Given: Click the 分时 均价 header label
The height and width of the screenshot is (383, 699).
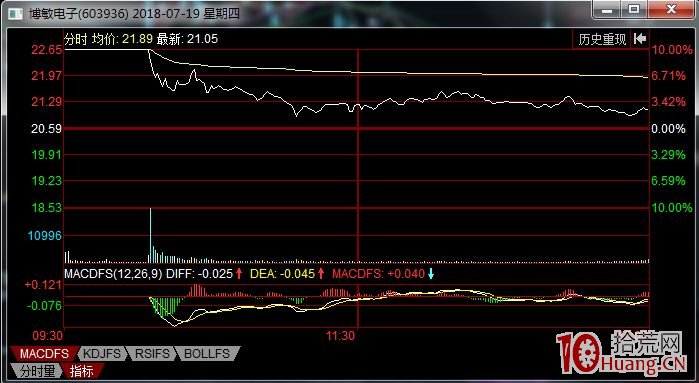Looking at the screenshot, I should tap(90, 39).
